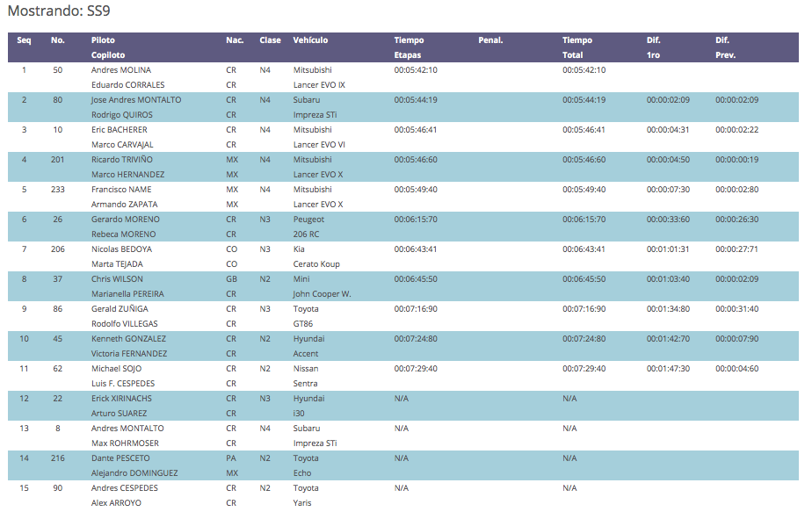This screenshot has height=519, width=812.
Task: Click the Piloto column header
Action: (103, 40)
